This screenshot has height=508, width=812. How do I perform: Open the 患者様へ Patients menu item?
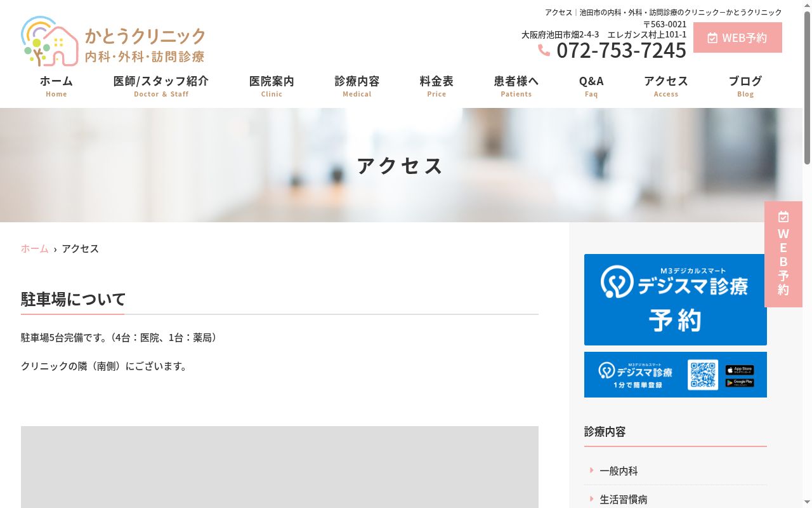pos(516,86)
